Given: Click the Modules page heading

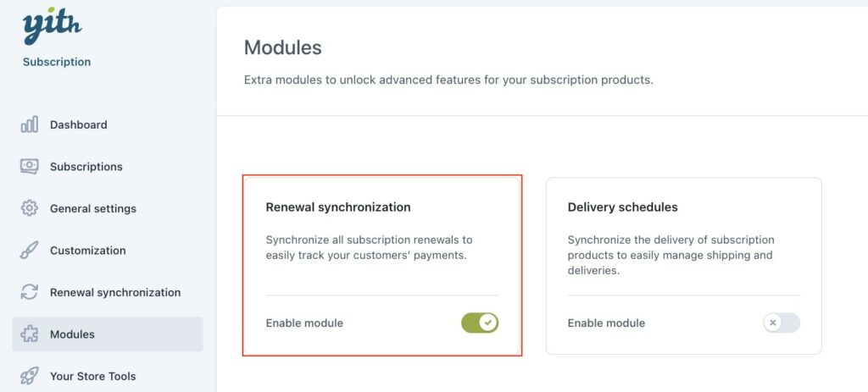Looking at the screenshot, I should point(282,47).
